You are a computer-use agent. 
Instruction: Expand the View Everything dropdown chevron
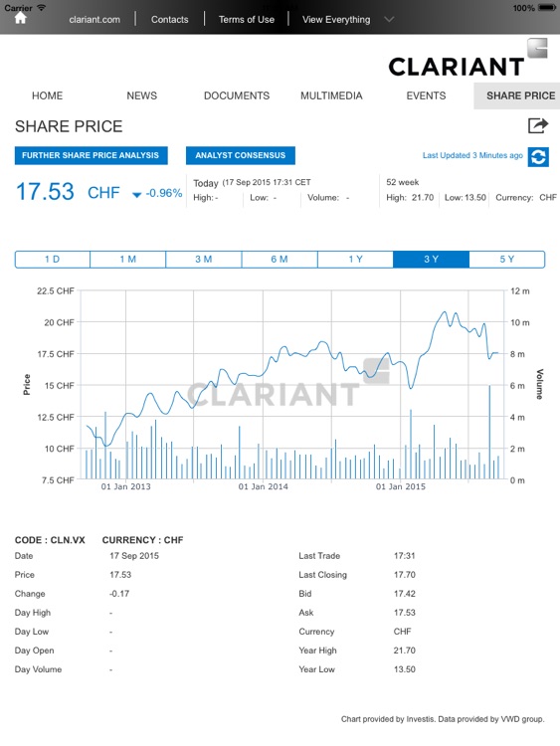pyautogui.click(x=389, y=20)
